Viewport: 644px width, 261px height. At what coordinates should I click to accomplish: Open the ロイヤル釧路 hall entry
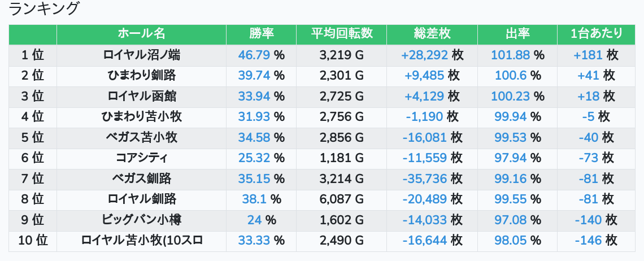point(142,199)
